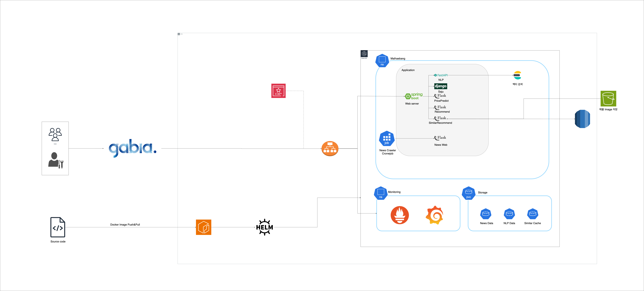The height and width of the screenshot is (291, 644).
Task: Click the FastAPI logo
Action: point(441,75)
